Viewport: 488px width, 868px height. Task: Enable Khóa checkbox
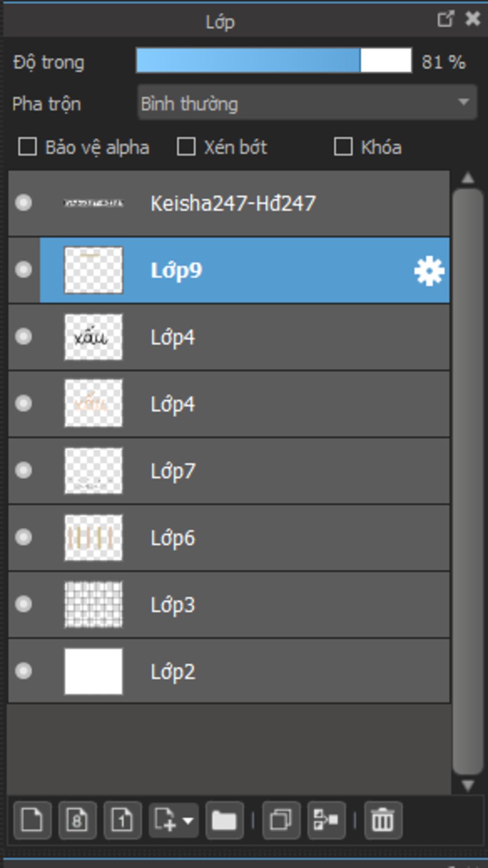click(x=343, y=147)
